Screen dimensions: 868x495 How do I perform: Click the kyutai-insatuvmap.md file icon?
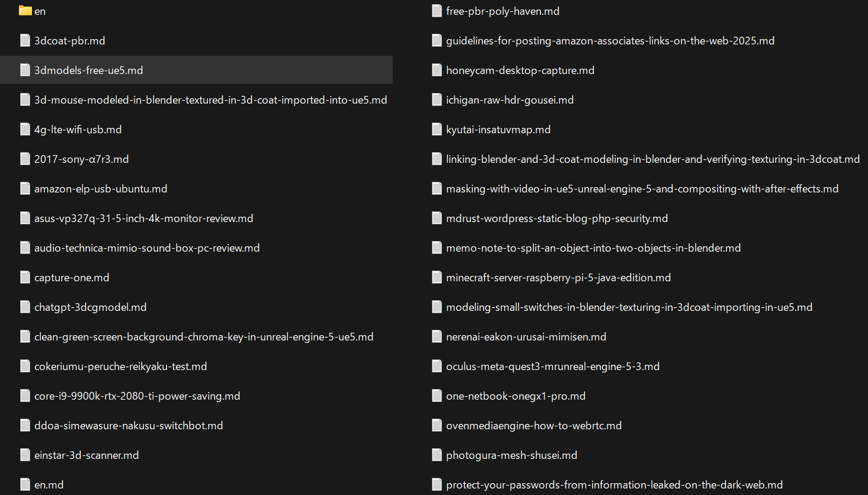pyautogui.click(x=437, y=129)
